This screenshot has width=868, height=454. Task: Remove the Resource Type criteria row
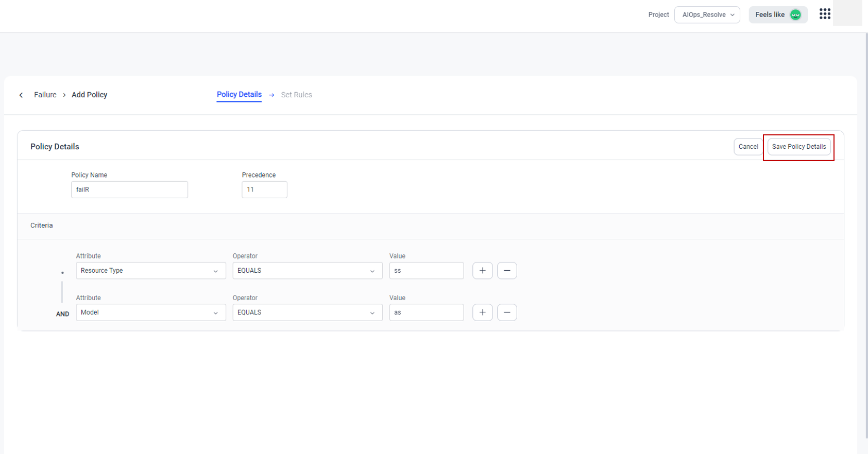(x=507, y=271)
